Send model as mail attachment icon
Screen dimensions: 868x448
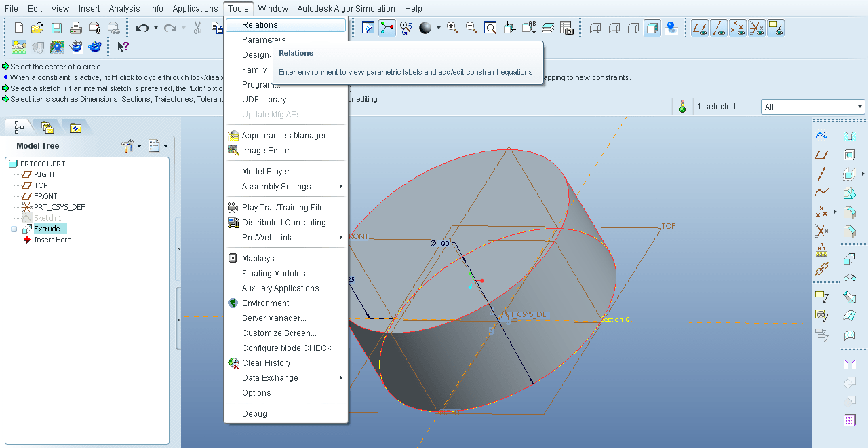(x=95, y=28)
